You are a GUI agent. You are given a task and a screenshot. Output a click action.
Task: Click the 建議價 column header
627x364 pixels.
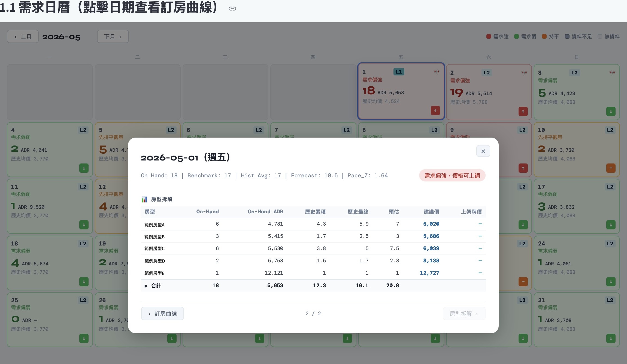(431, 212)
